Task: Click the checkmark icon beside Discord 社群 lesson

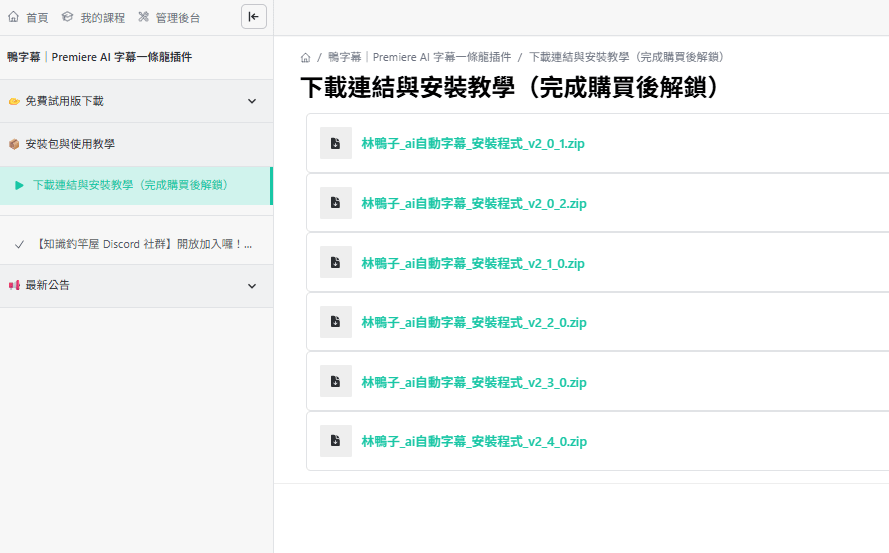Action: click(x=19, y=244)
